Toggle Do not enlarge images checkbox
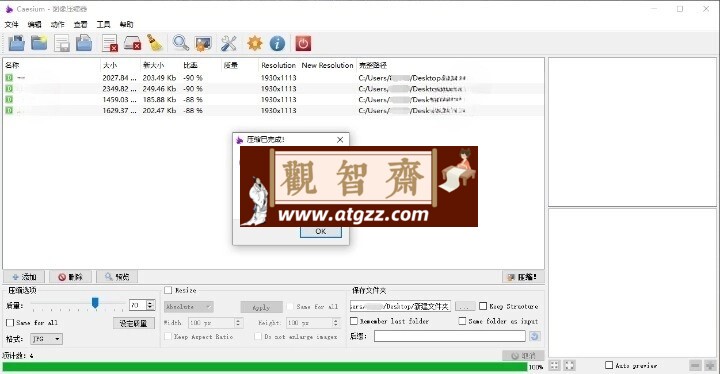The height and width of the screenshot is (374, 720). click(258, 336)
